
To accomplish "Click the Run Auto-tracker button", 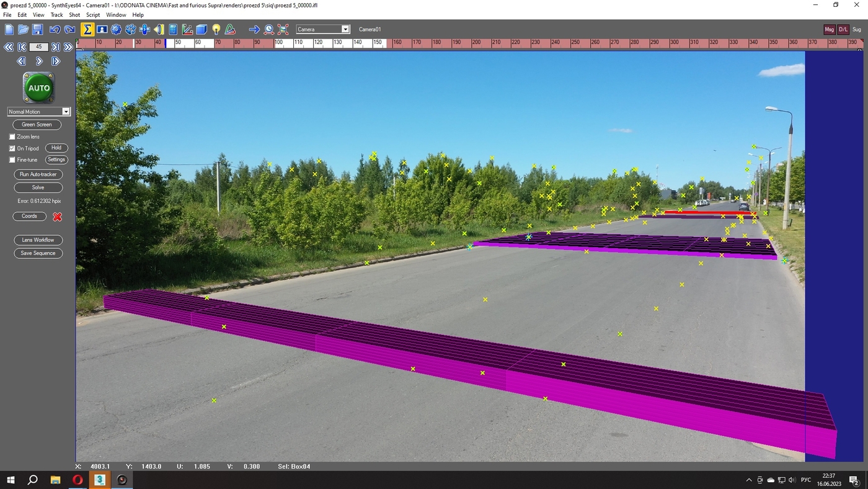I will (38, 174).
